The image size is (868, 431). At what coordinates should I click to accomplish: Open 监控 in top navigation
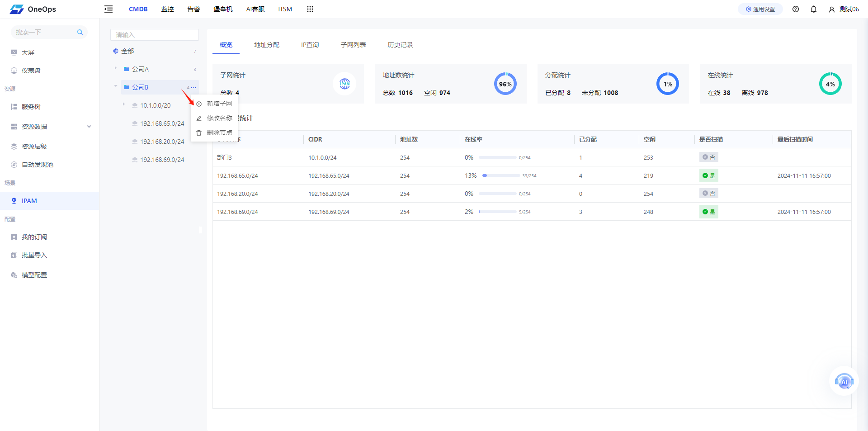(168, 9)
